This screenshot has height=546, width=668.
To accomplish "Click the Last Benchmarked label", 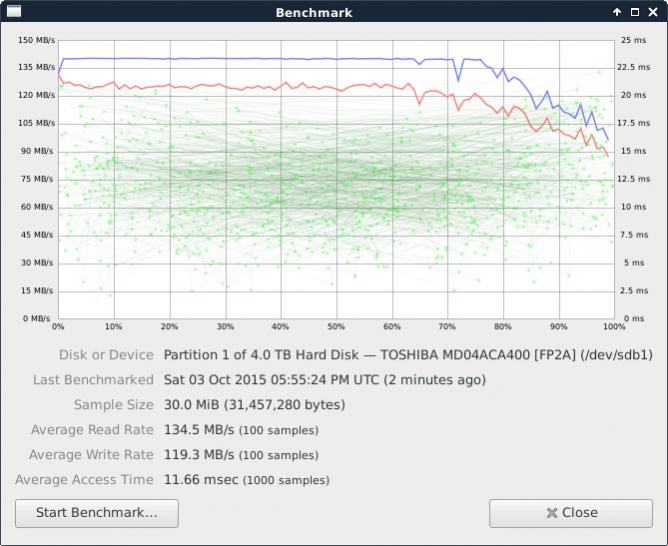I will [93, 380].
